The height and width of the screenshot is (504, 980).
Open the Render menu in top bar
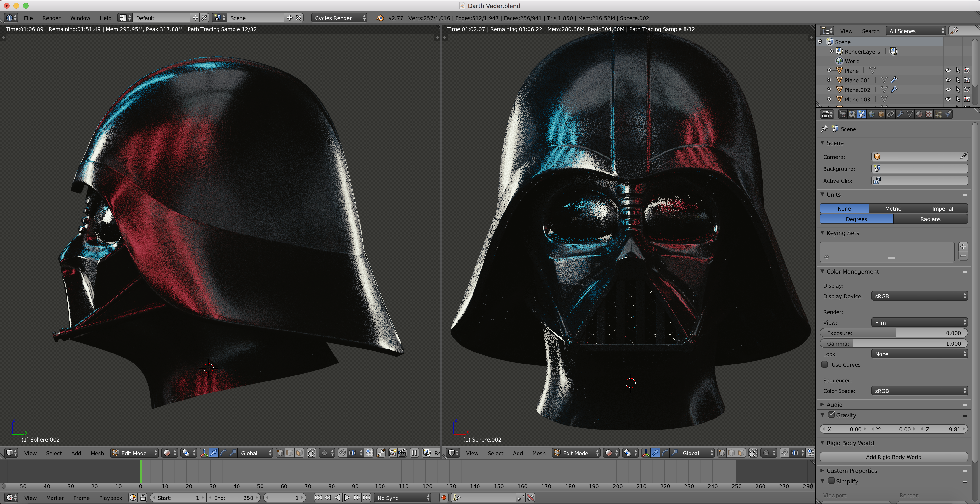(51, 18)
